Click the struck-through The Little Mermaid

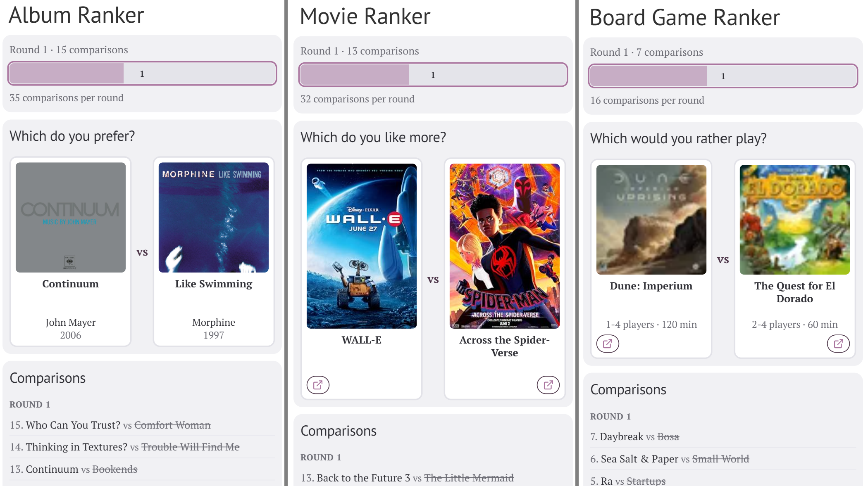[469, 478]
